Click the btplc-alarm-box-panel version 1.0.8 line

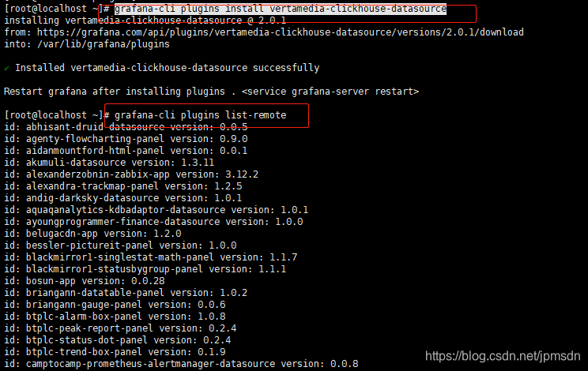115,317
